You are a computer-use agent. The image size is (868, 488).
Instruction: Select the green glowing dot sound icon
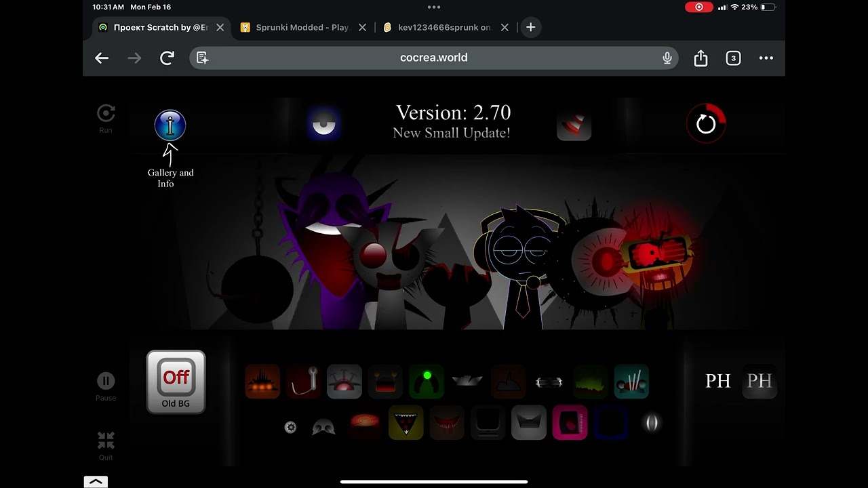[x=427, y=382]
